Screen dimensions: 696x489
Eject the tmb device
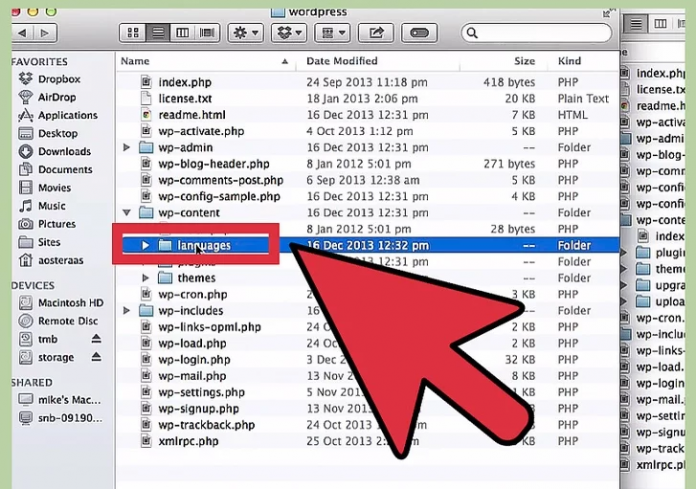(x=96, y=339)
